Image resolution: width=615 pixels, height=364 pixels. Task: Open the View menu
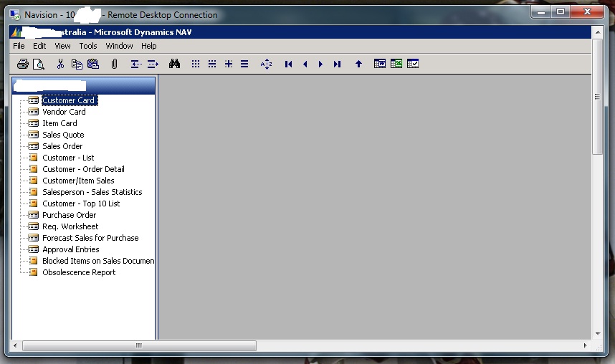click(x=62, y=46)
